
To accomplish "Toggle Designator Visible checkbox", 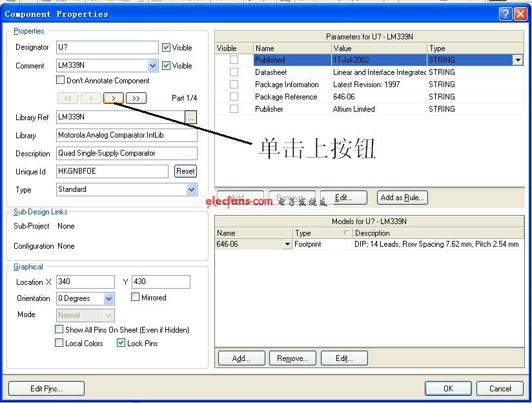I will (x=166, y=48).
